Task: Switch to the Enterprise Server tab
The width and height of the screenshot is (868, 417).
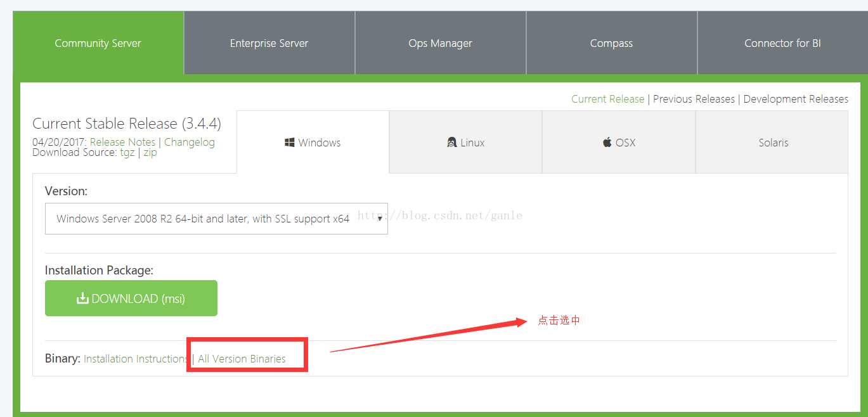Action: (x=269, y=43)
